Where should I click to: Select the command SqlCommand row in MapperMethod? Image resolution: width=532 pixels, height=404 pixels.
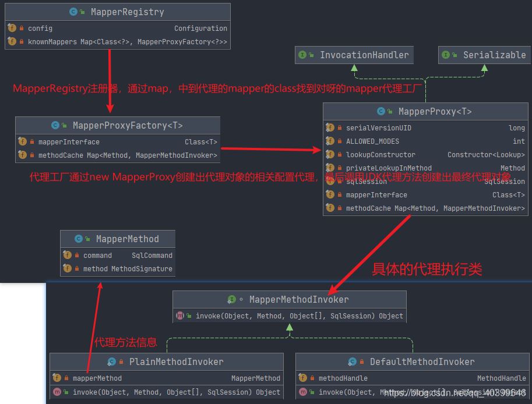point(117,255)
